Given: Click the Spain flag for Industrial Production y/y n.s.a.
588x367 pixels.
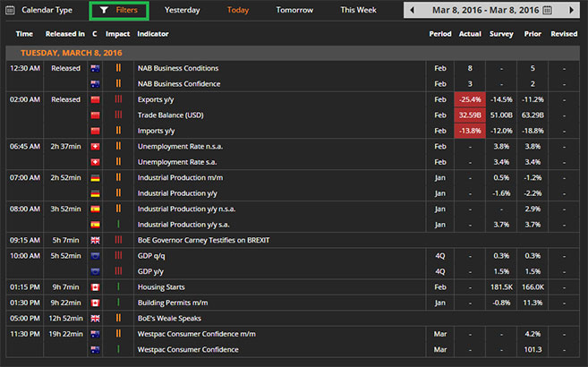Looking at the screenshot, I should pos(95,209).
